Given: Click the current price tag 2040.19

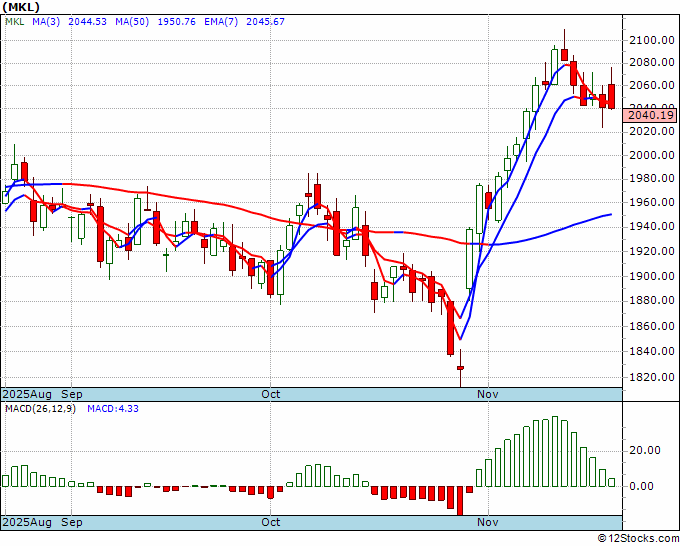Looking at the screenshot, I should tap(651, 115).
